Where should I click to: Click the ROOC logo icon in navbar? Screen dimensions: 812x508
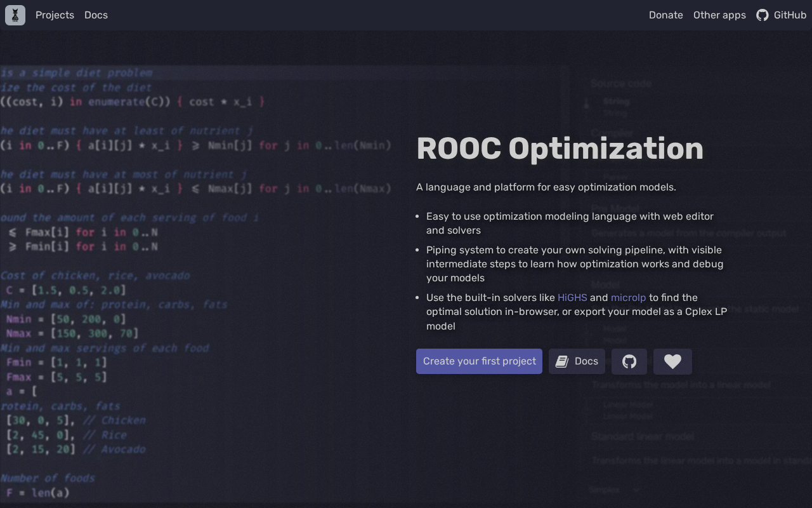coord(15,15)
